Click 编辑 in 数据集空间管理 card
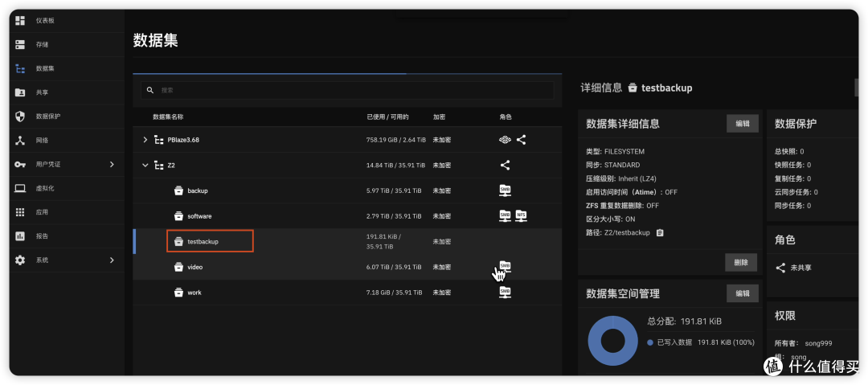Viewport: 868px width, 385px height. pos(743,293)
